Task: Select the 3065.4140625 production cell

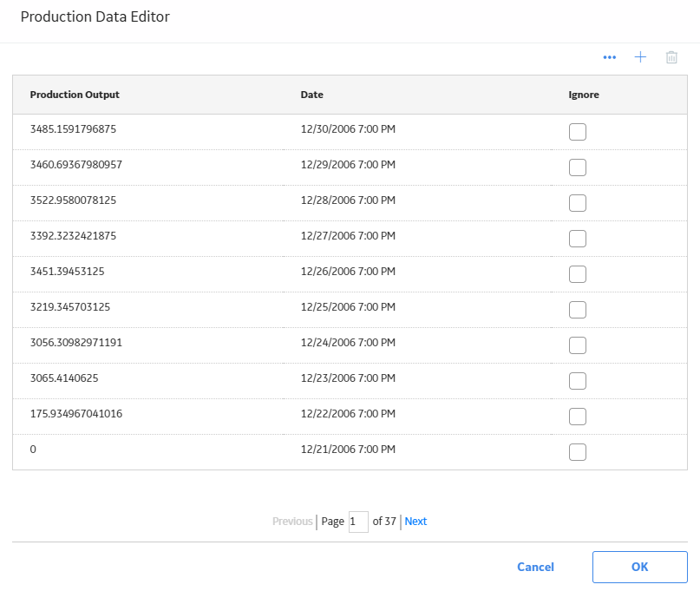Action: tap(64, 378)
